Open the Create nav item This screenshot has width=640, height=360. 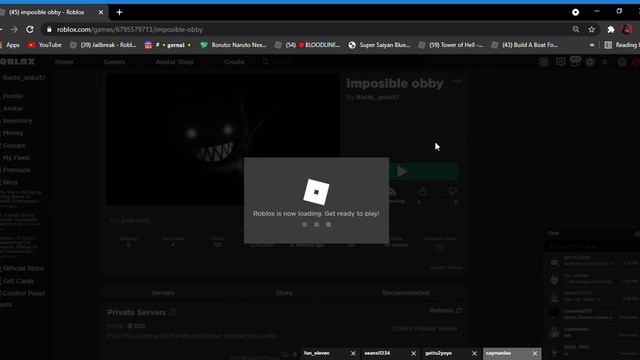click(x=234, y=62)
